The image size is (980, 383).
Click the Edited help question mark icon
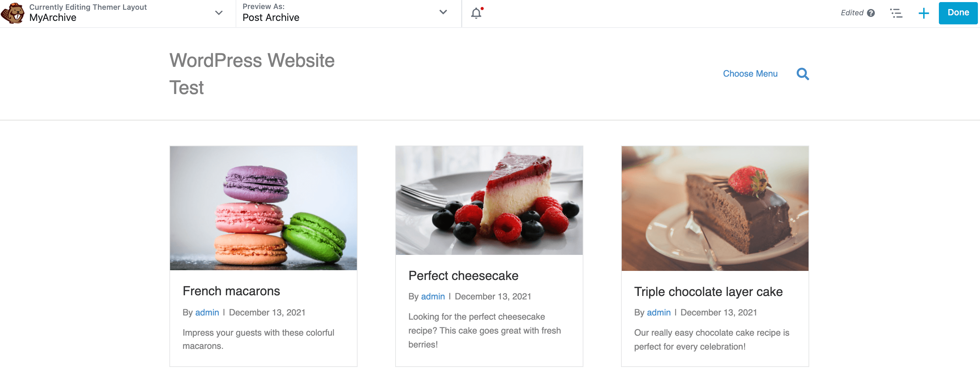pyautogui.click(x=871, y=13)
